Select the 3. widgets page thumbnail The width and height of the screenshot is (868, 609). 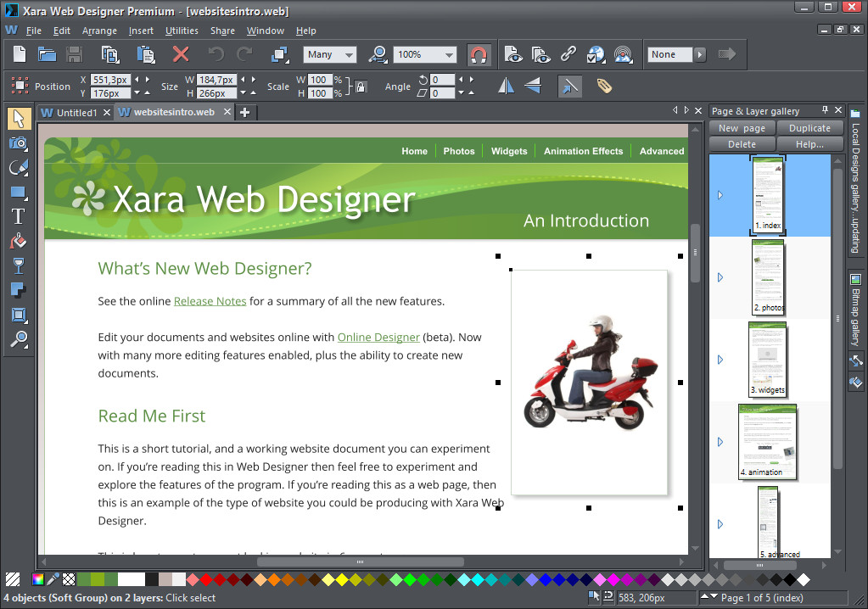click(x=767, y=360)
